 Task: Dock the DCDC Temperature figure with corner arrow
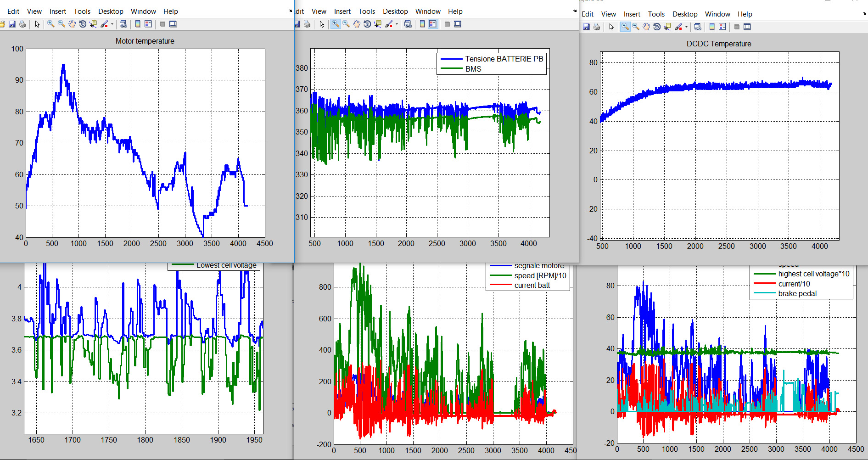(864, 13)
